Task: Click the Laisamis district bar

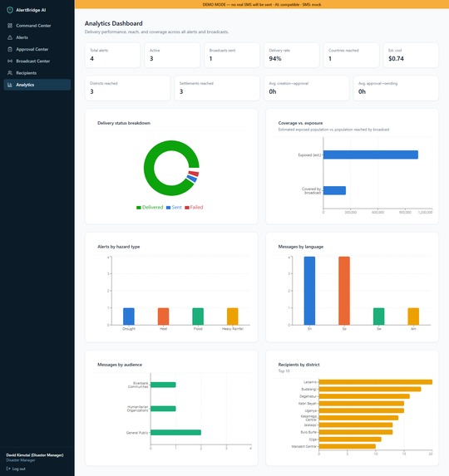Action: [376, 382]
